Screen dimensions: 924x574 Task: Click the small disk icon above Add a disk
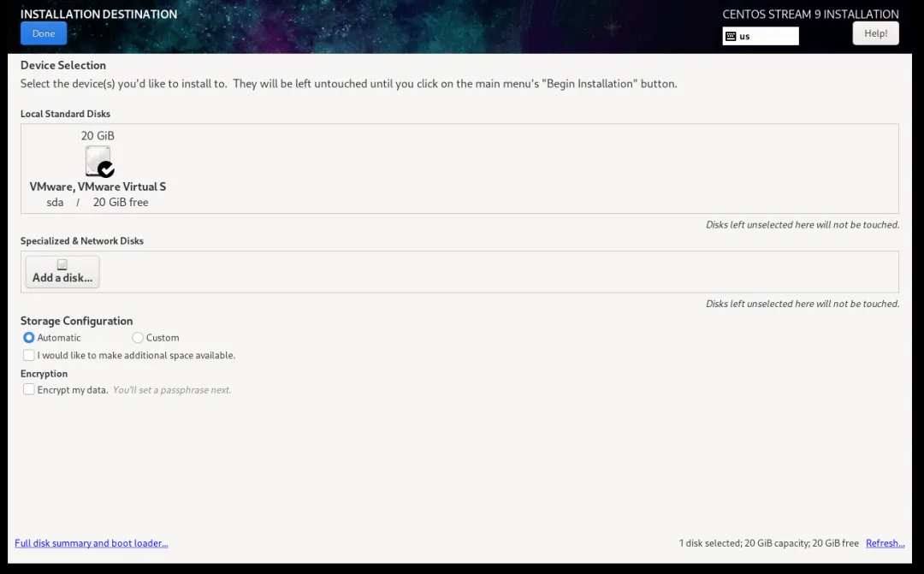pos(62,264)
